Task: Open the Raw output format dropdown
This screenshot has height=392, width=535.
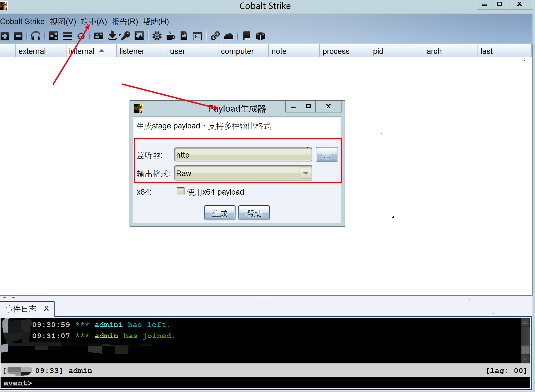Action: point(306,173)
